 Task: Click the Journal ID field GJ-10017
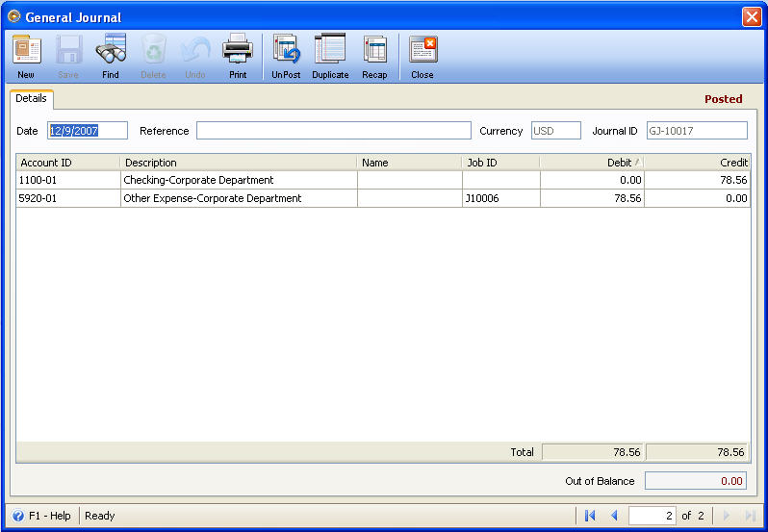click(697, 131)
